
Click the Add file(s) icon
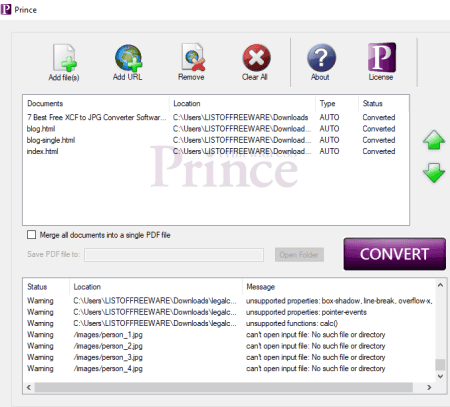tap(64, 58)
